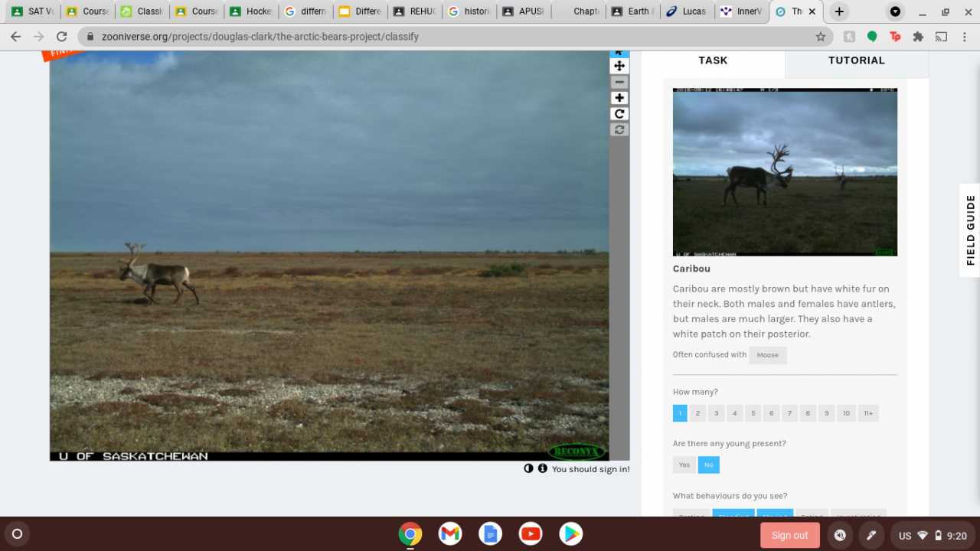Click the Caribou example thumbnail
Image resolution: width=980 pixels, height=551 pixels.
[x=785, y=171]
